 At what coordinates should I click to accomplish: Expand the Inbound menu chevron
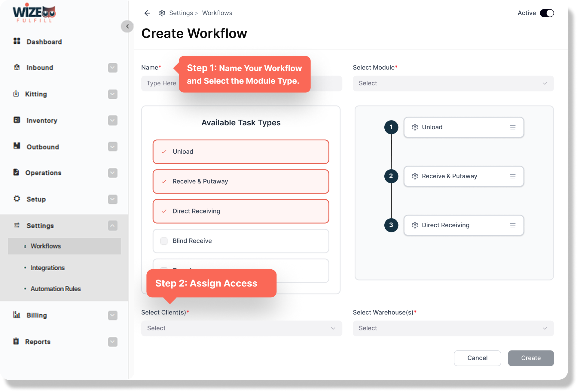(x=112, y=68)
